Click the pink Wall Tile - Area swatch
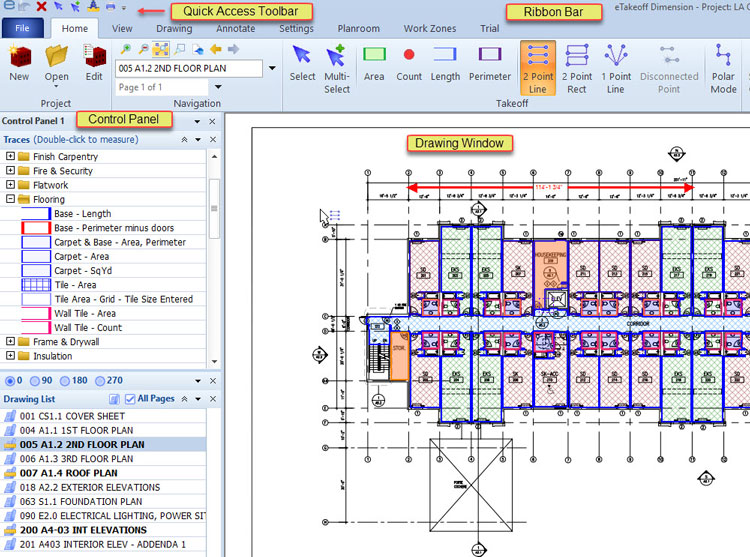 [36, 313]
